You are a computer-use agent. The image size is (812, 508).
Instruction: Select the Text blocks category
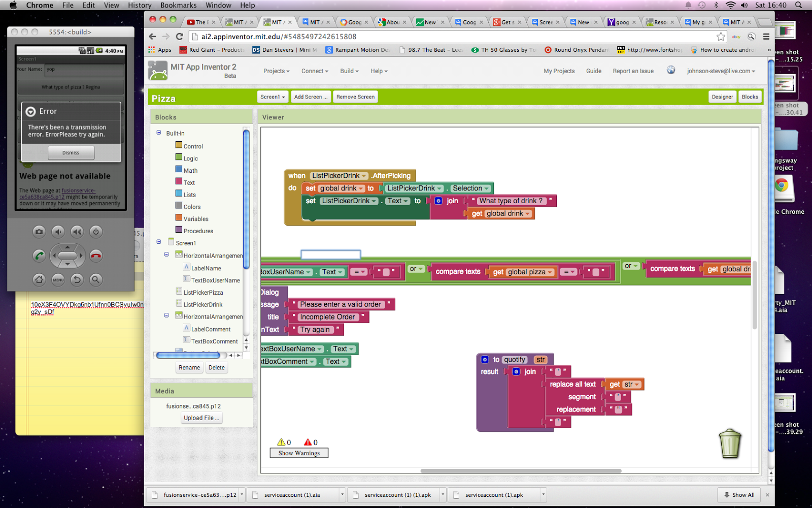coord(185,182)
